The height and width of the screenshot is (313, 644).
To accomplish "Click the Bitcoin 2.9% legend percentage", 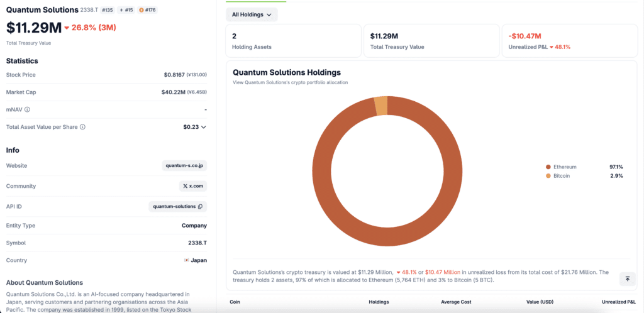I will (616, 175).
